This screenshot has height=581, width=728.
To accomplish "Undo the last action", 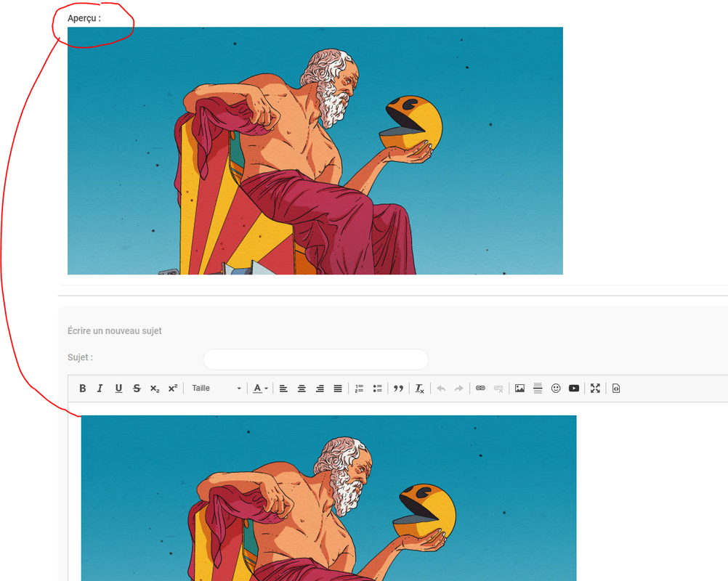I will point(441,389).
